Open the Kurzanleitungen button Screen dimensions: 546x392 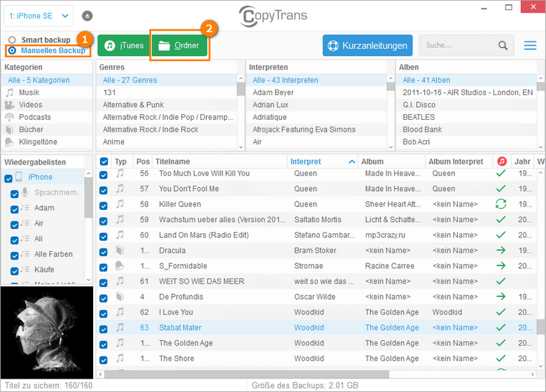367,45
